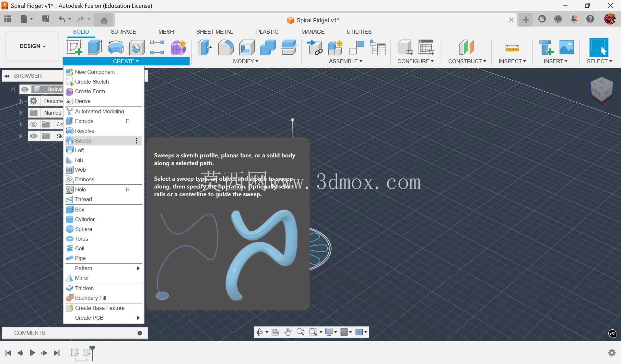621x364 pixels.
Task: Open the Data Panel grid icon
Action: click(8, 19)
